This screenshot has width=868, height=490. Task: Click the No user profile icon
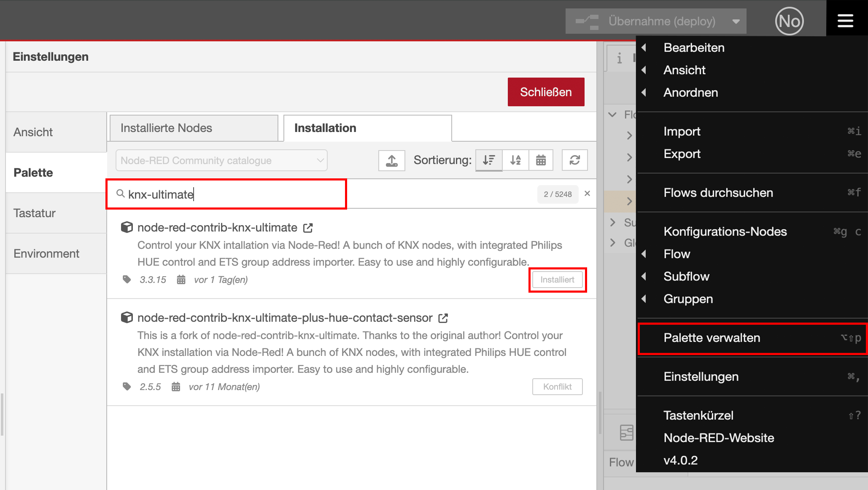(x=789, y=21)
